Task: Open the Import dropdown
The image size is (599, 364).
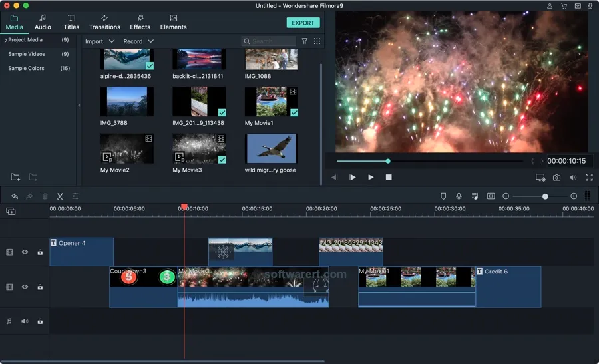Action: 100,41
